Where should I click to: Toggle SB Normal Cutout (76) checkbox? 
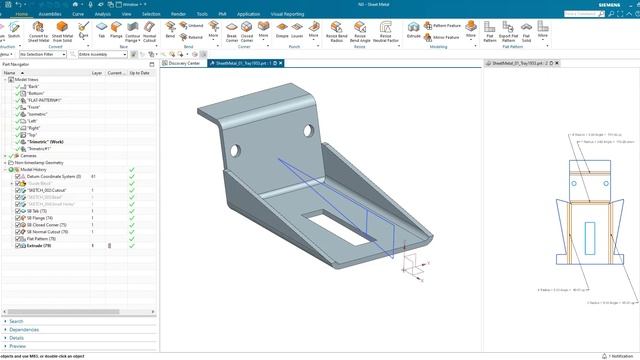18,232
